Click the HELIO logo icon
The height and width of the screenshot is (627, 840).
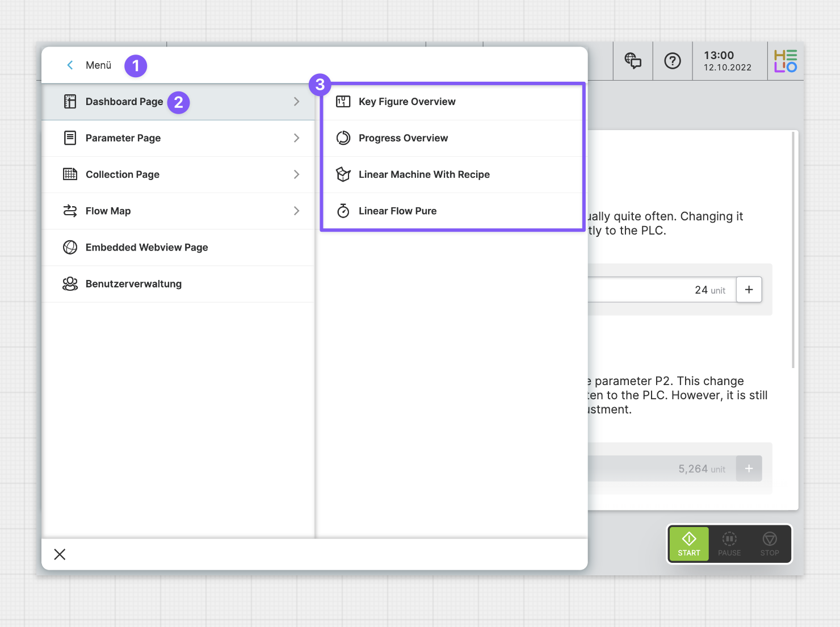tap(786, 61)
